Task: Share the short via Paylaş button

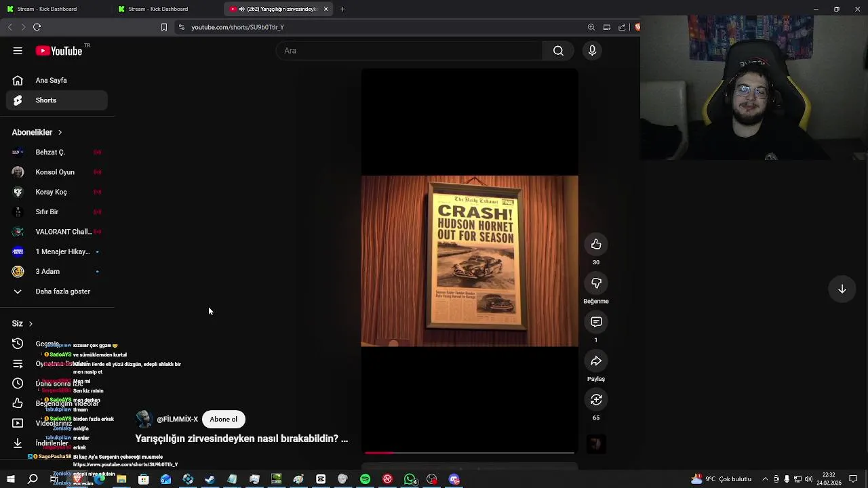Action: pyautogui.click(x=596, y=361)
